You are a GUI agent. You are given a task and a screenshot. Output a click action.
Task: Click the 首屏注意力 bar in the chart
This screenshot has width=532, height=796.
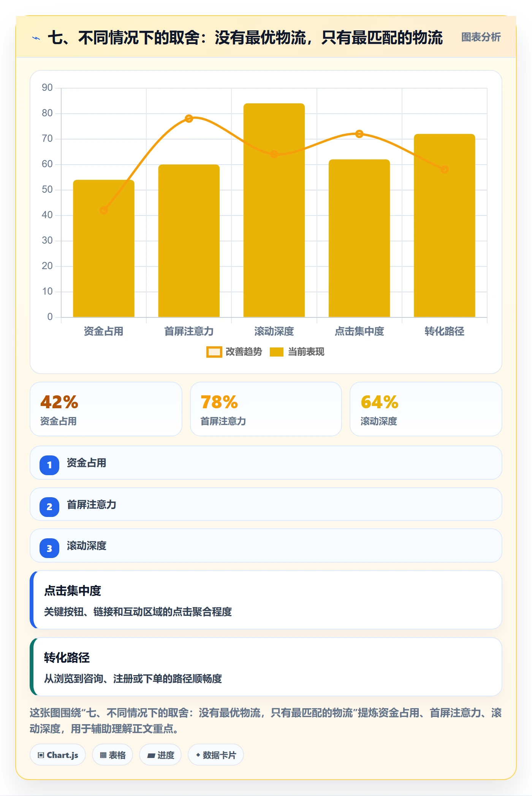pos(189,241)
